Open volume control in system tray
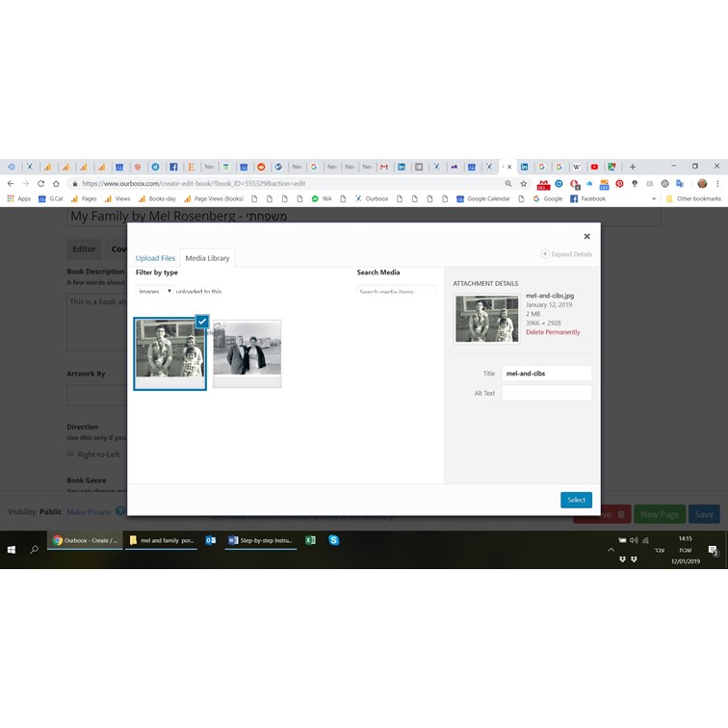Screen dimensions: 728x728 (634, 540)
